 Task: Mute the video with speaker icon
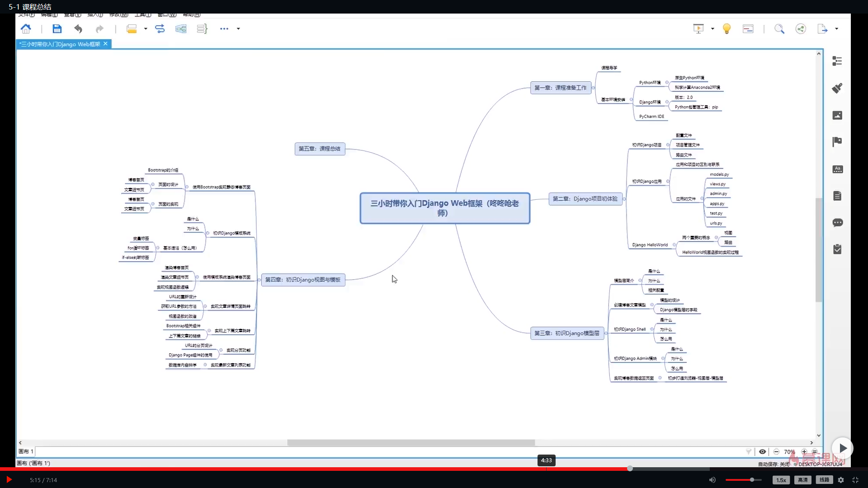(712, 480)
